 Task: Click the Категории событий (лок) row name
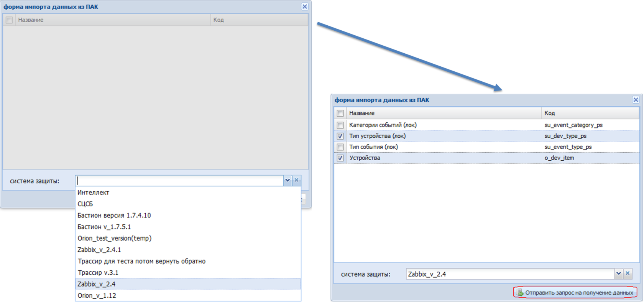click(383, 125)
